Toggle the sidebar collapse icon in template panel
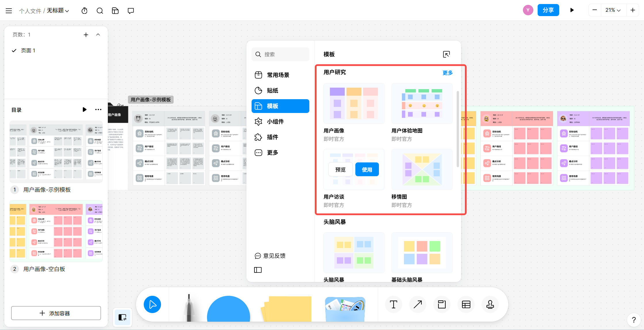The image size is (644, 330). [258, 270]
